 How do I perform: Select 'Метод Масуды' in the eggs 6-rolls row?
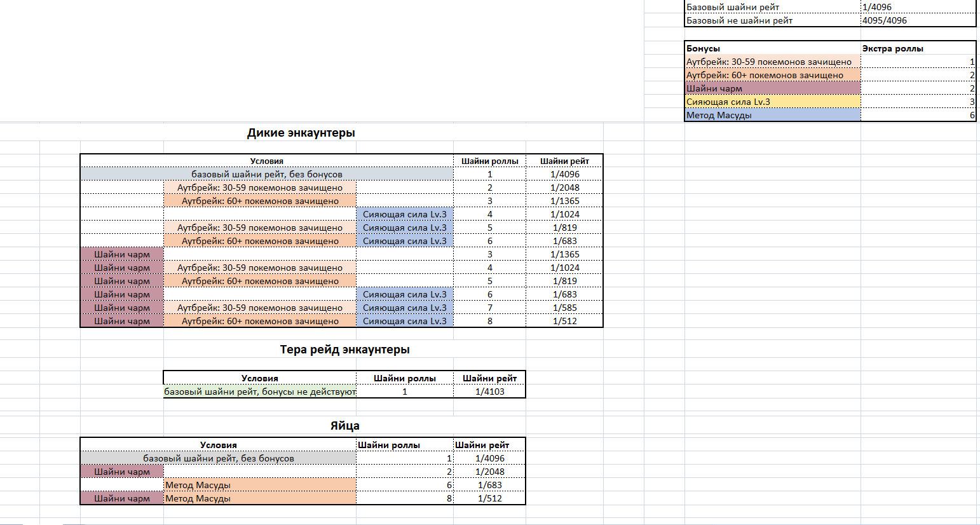260,485
